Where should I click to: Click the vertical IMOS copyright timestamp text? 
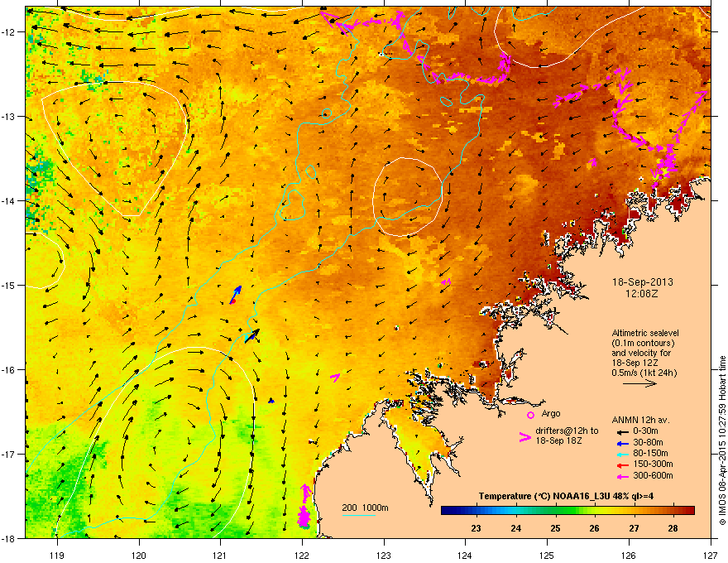pos(722,440)
